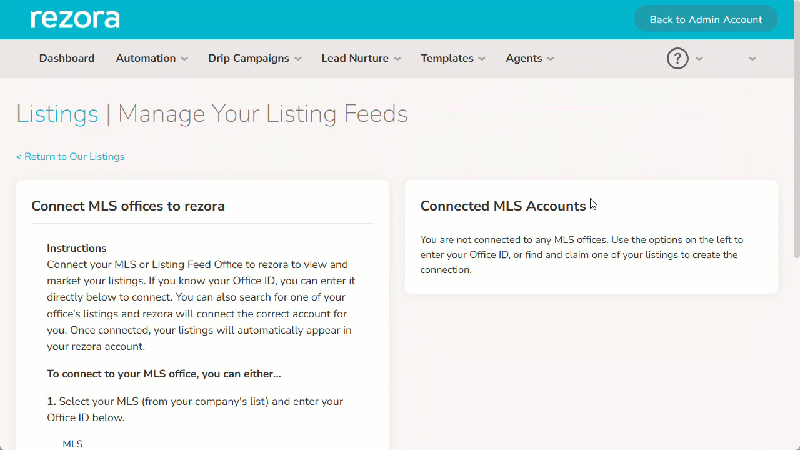
Task: Click the Templates chevron arrow
Action: tap(482, 59)
